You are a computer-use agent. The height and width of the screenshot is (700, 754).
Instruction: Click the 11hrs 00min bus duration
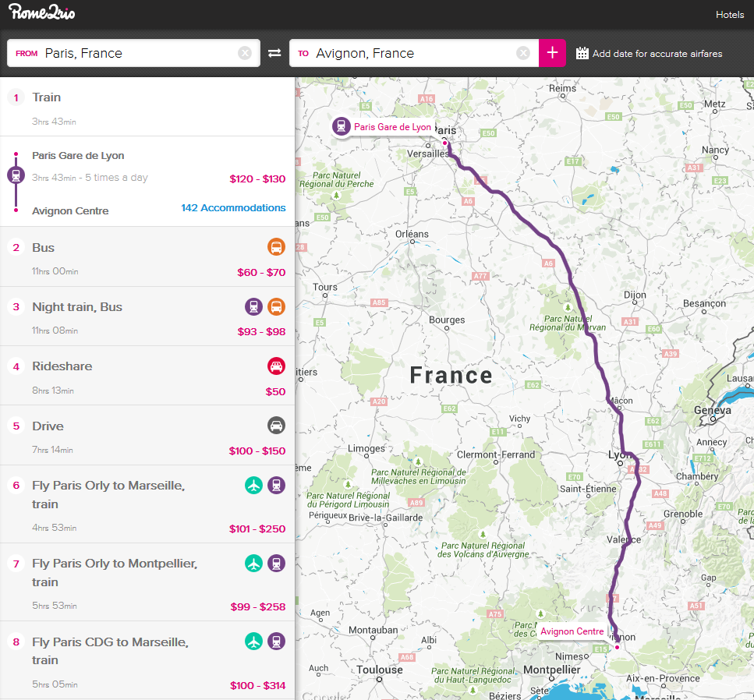coord(55,271)
